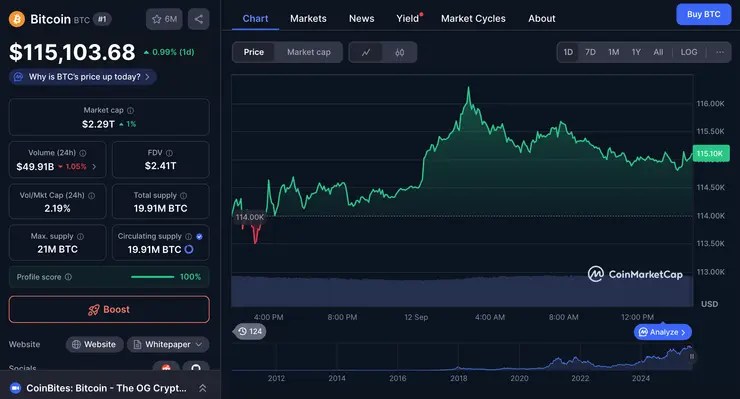Open the Markets tab
This screenshot has width=740, height=399.
308,18
